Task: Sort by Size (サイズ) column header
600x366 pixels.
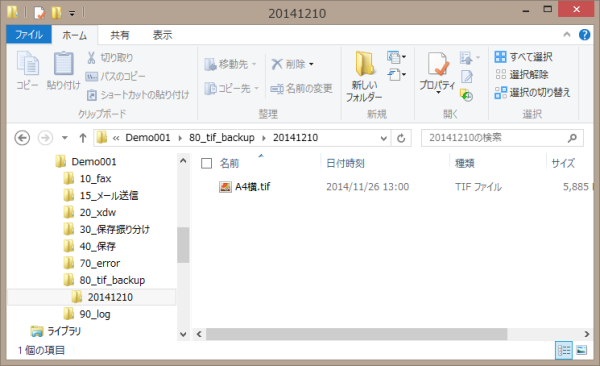Action: coord(563,163)
